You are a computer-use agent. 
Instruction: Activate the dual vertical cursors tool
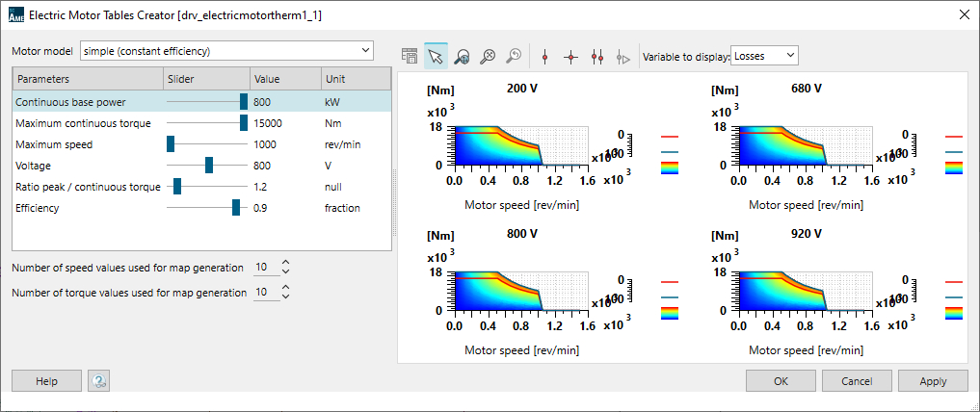pyautogui.click(x=597, y=57)
